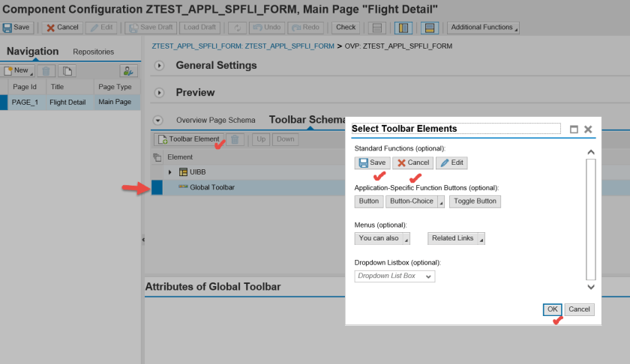Switch to Overview Page Schema tab
This screenshot has height=364, width=630.
click(x=215, y=120)
